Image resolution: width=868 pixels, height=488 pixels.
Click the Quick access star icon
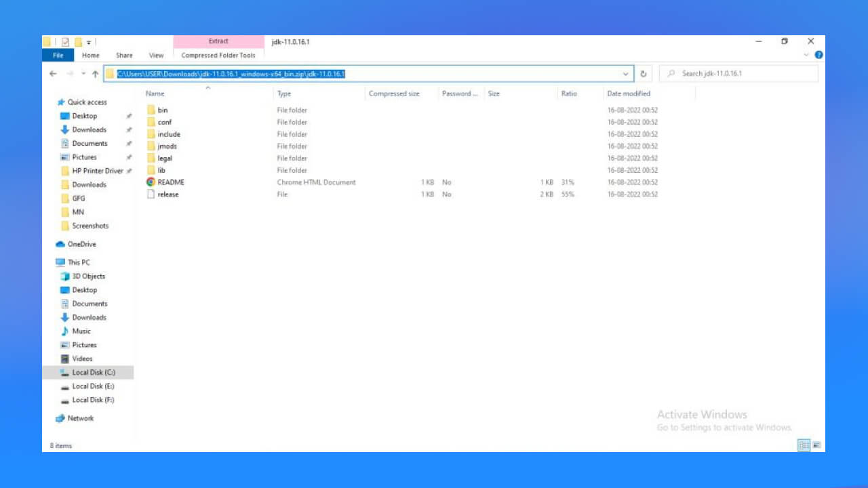point(61,102)
